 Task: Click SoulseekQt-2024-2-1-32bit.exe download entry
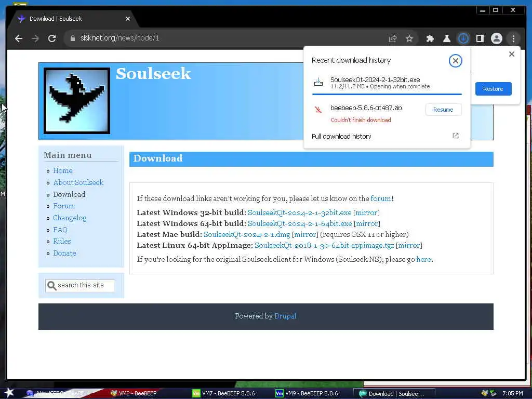click(x=387, y=83)
